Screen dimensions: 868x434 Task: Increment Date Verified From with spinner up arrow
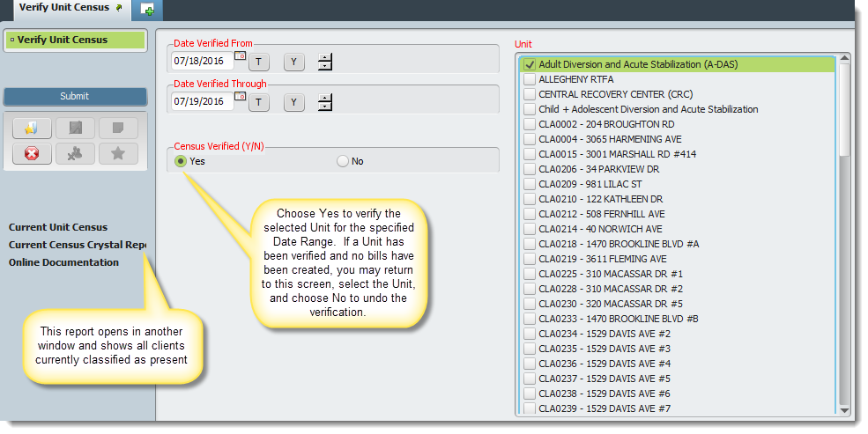(x=325, y=57)
